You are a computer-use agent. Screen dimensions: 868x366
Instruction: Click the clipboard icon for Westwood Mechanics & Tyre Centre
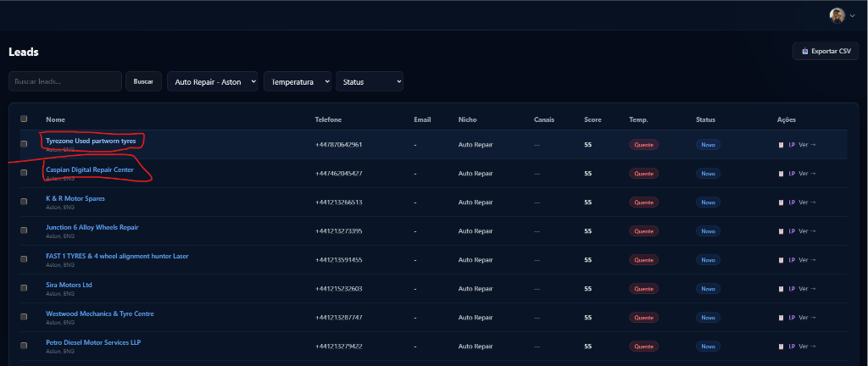tap(781, 318)
